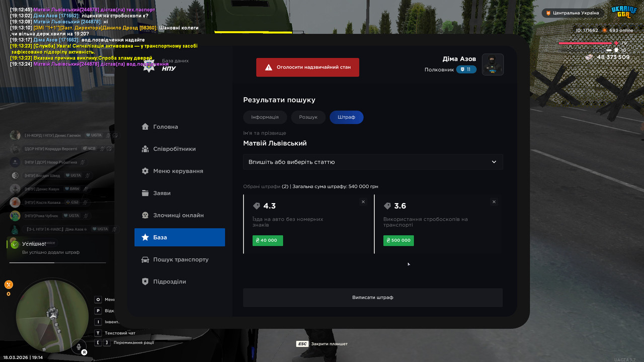This screenshot has height=362, width=644.
Task: Click the rank badge showing 11
Action: tap(466, 69)
